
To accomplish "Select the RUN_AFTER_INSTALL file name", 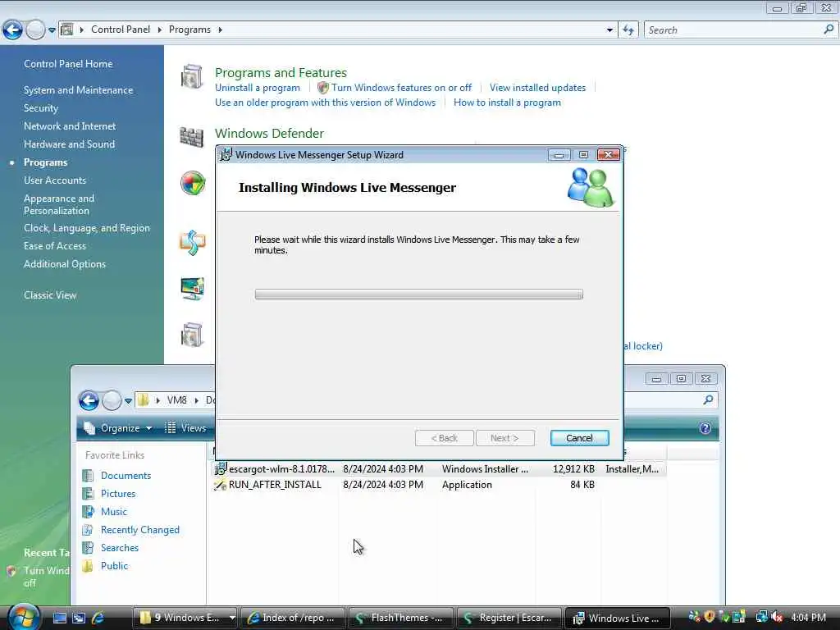I will (x=275, y=485).
